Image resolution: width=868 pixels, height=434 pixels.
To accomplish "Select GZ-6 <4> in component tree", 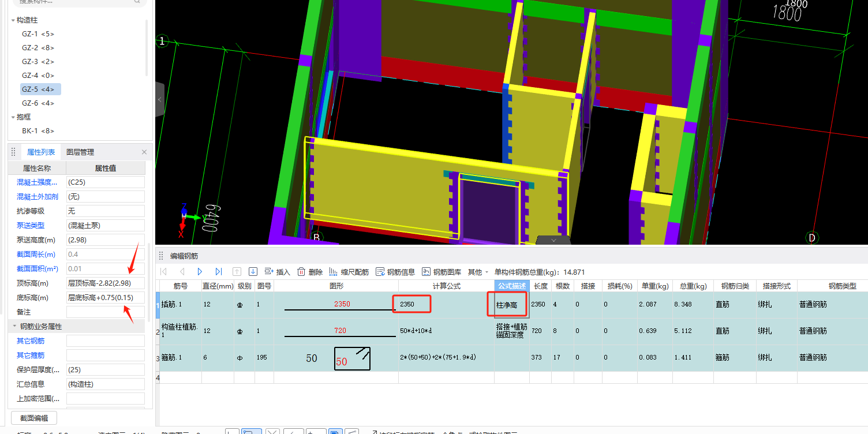I will point(38,103).
